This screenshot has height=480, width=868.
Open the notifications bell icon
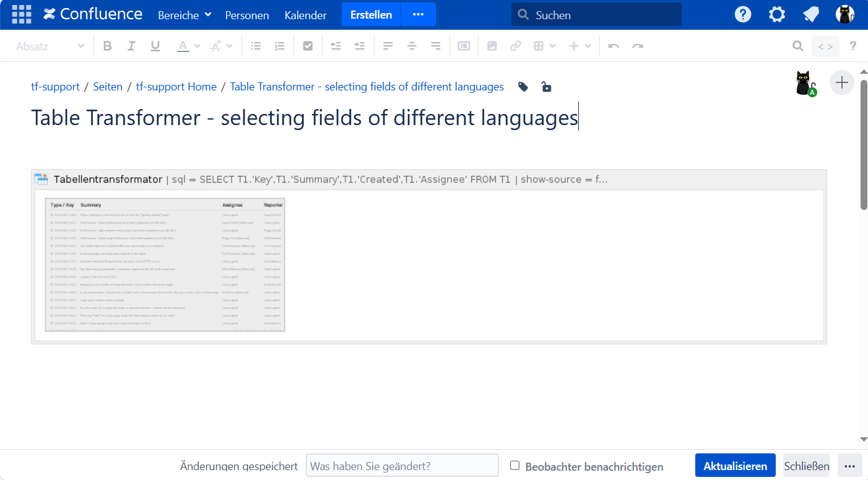[811, 14]
